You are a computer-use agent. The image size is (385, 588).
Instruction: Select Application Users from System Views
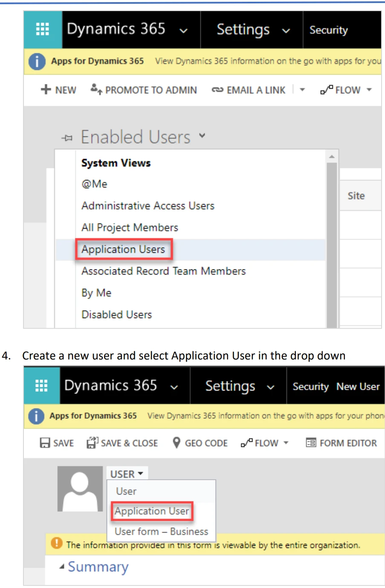click(x=123, y=249)
